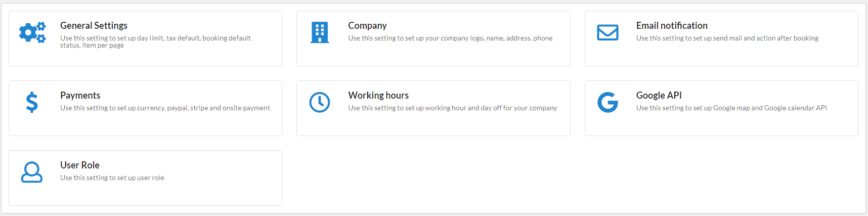Click the Working hours clock icon

click(x=320, y=102)
